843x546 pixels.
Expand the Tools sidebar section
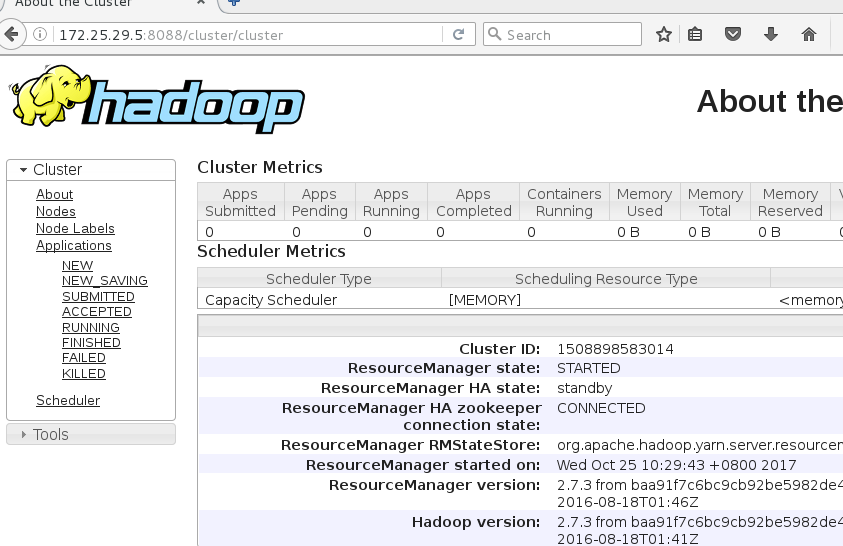coord(91,434)
